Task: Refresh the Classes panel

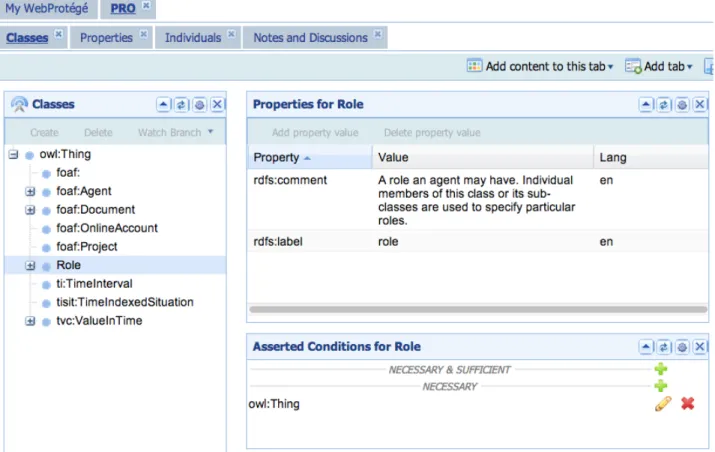Action: click(181, 104)
